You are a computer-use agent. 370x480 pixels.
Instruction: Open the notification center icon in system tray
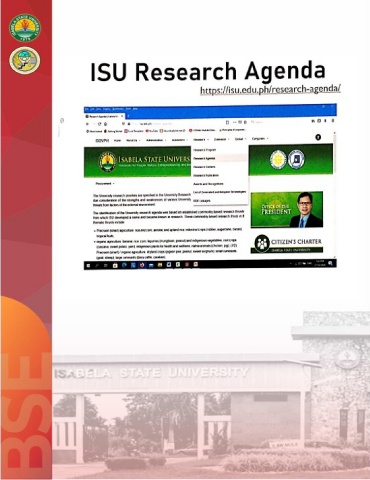point(330,263)
